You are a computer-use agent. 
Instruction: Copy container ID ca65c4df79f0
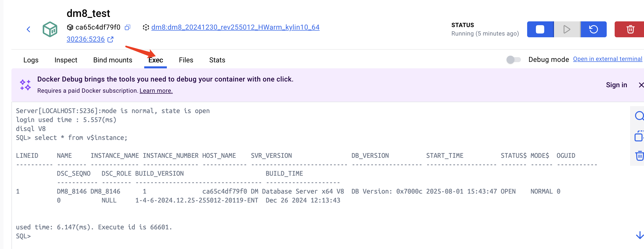(x=128, y=27)
